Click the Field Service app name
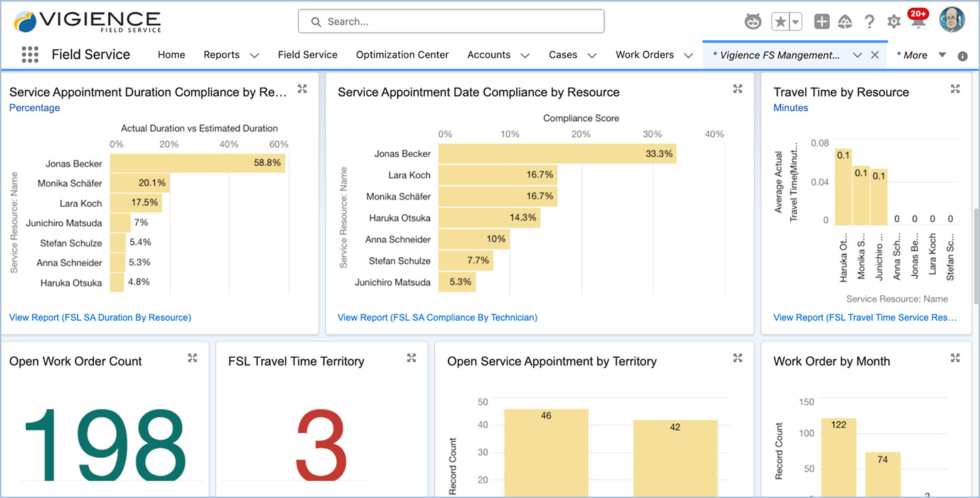This screenshot has height=498, width=980. coord(91,54)
